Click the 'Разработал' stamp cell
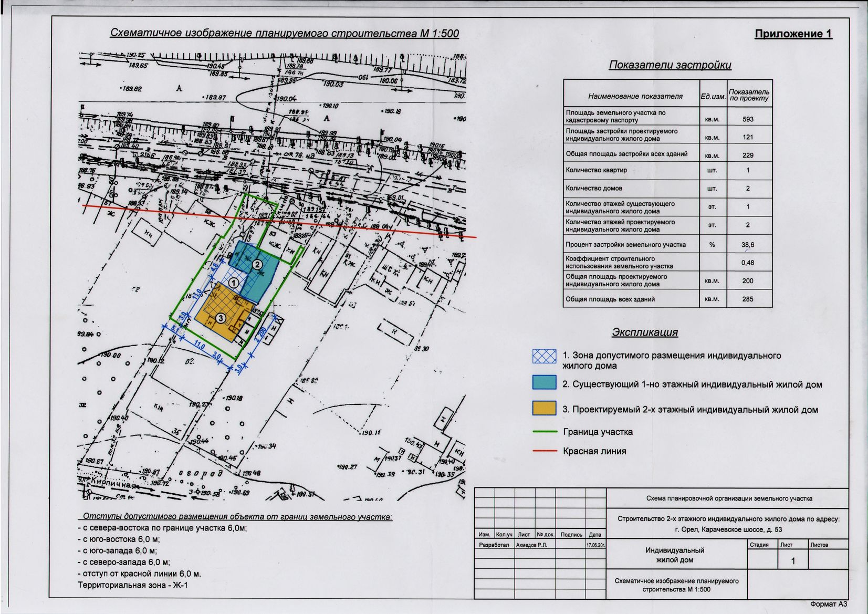868x614 pixels. (494, 545)
